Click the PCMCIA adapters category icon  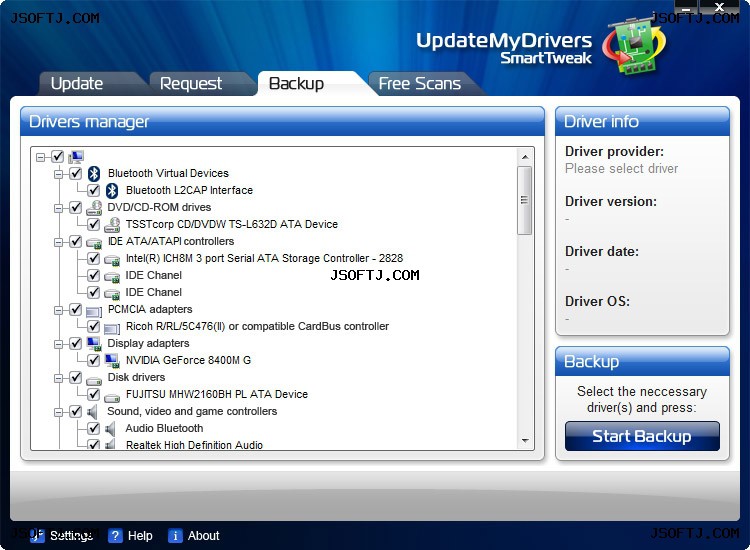click(x=94, y=311)
